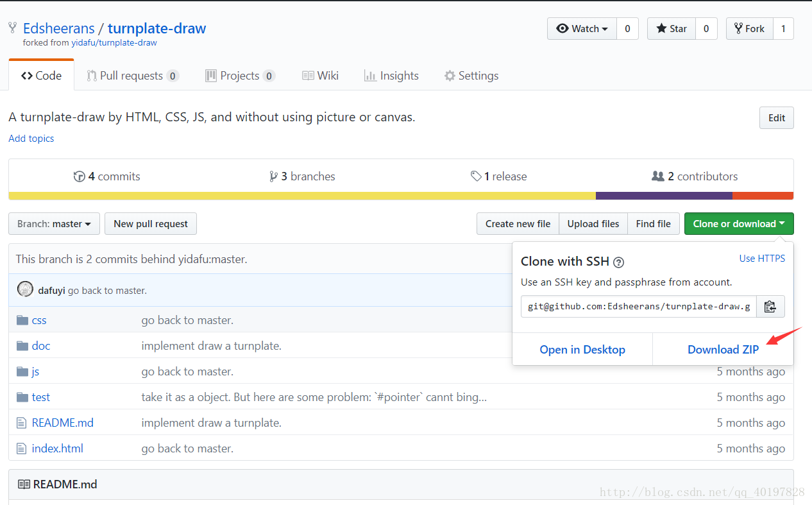
Task: Click the Fork count 1
Action: click(783, 28)
